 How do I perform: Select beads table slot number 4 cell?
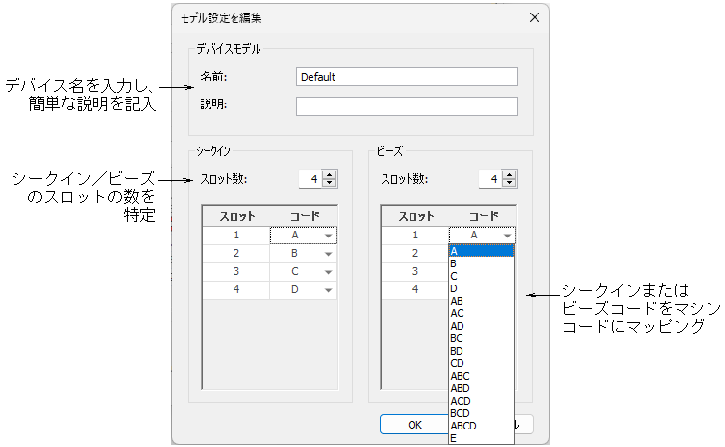[415, 290]
